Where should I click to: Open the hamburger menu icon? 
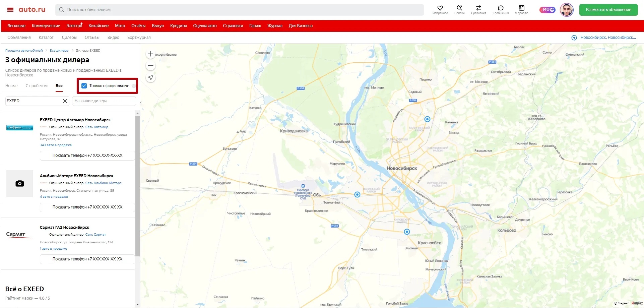coord(10,10)
